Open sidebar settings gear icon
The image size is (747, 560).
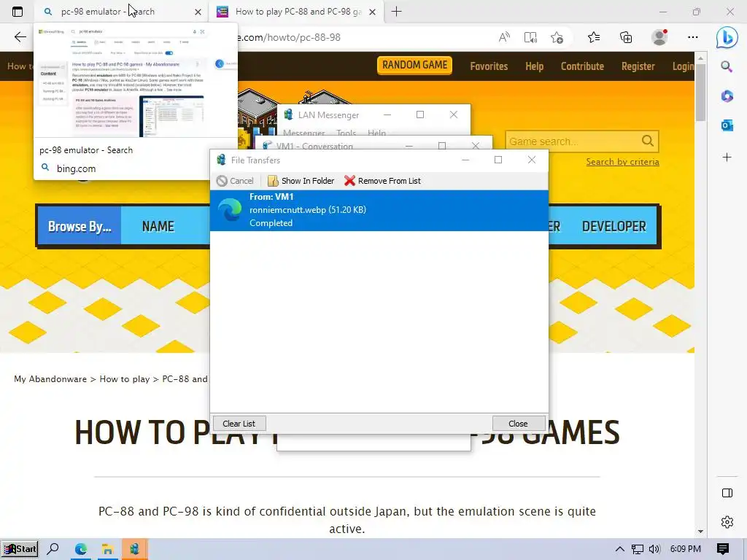point(727,522)
